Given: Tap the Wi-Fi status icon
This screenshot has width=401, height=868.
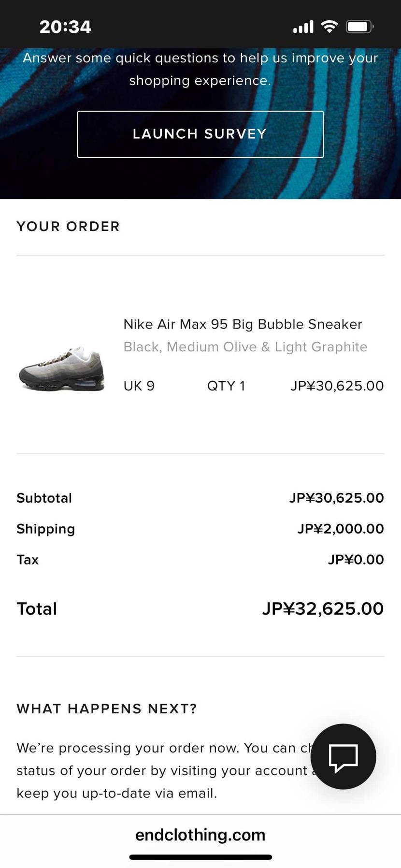Looking at the screenshot, I should (329, 27).
